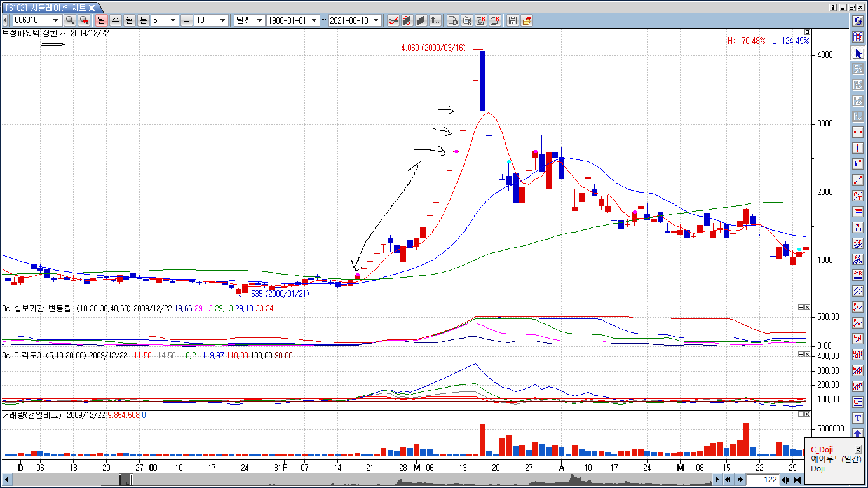The height and width of the screenshot is (488, 868).
Task: Click the minute period button 분
Action: [143, 20]
